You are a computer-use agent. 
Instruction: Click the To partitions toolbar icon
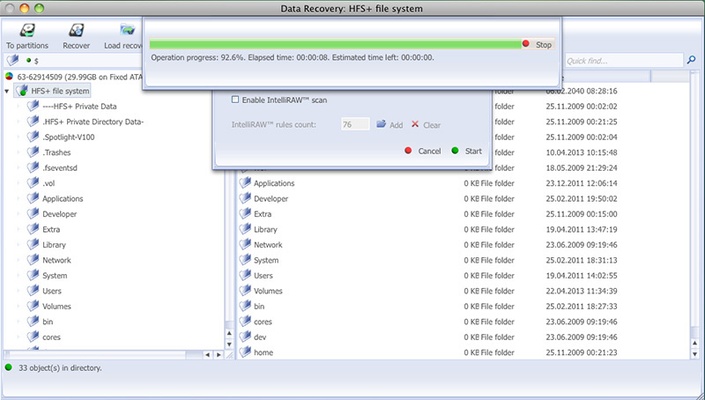27,31
